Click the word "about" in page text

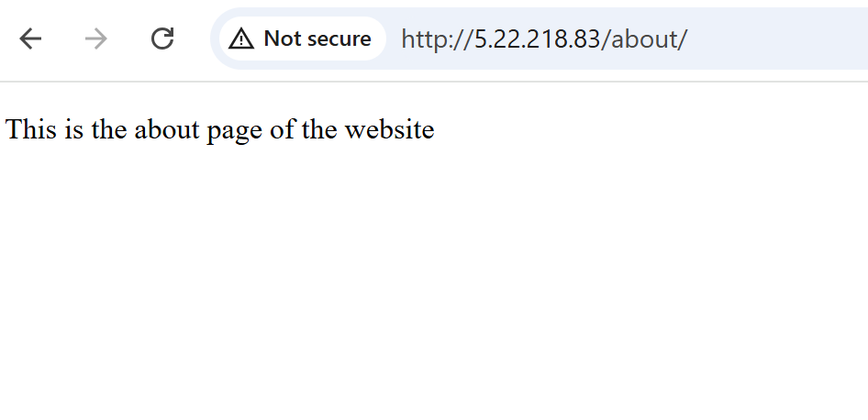(x=167, y=129)
